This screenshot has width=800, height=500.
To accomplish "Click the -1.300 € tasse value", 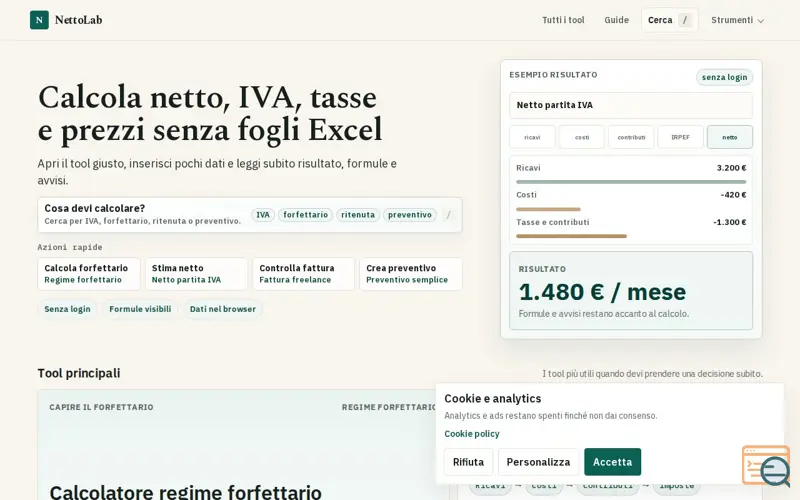I will click(730, 222).
